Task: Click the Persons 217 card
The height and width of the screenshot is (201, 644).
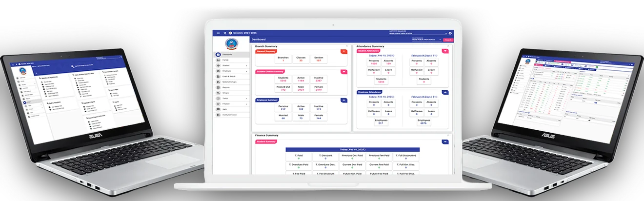Action: tap(283, 107)
